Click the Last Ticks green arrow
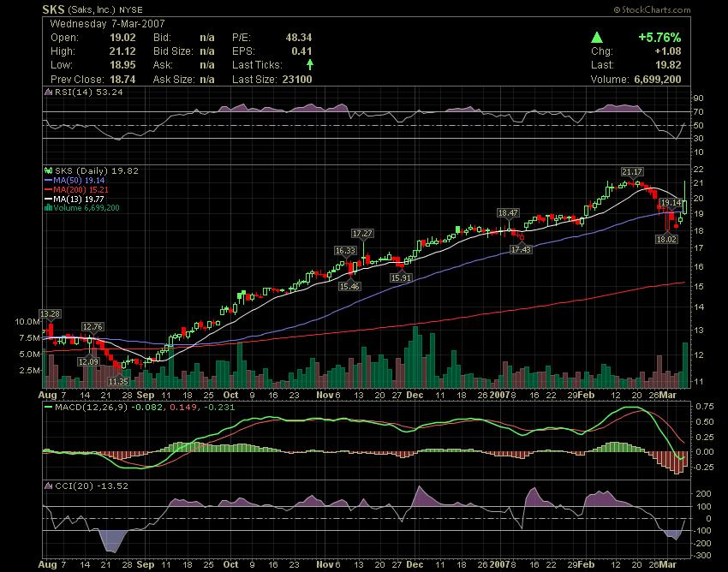Viewport: 728px width, 572px height. pyautogui.click(x=310, y=64)
